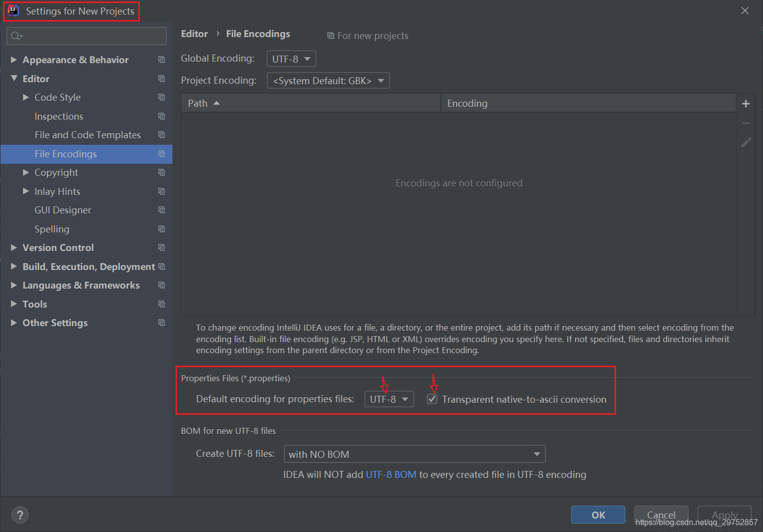Click the settings search field
Viewport: 763px width, 532px height.
pos(87,36)
